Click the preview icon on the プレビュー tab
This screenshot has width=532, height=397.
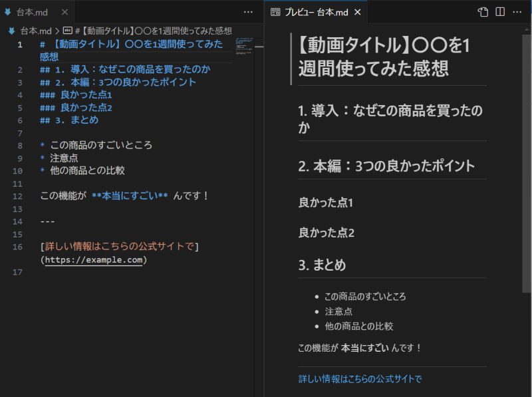275,13
